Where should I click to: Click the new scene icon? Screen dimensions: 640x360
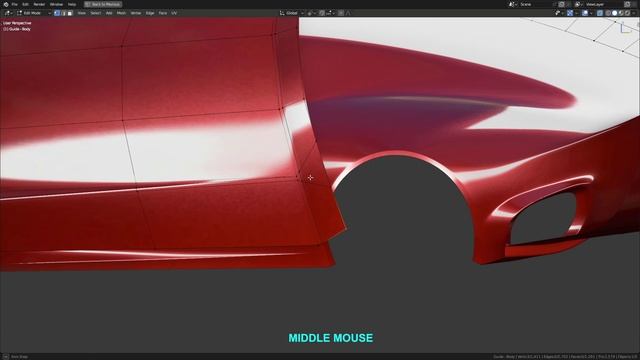tap(561, 4)
